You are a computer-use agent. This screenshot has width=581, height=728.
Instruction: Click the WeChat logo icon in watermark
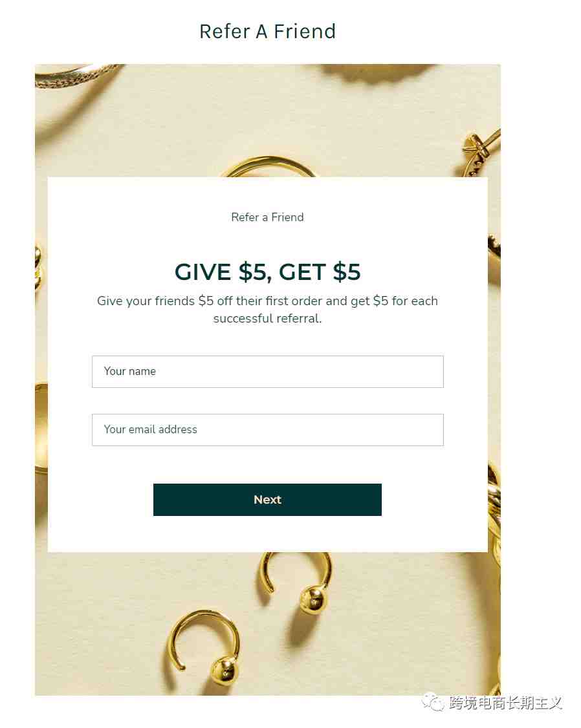[x=432, y=703]
